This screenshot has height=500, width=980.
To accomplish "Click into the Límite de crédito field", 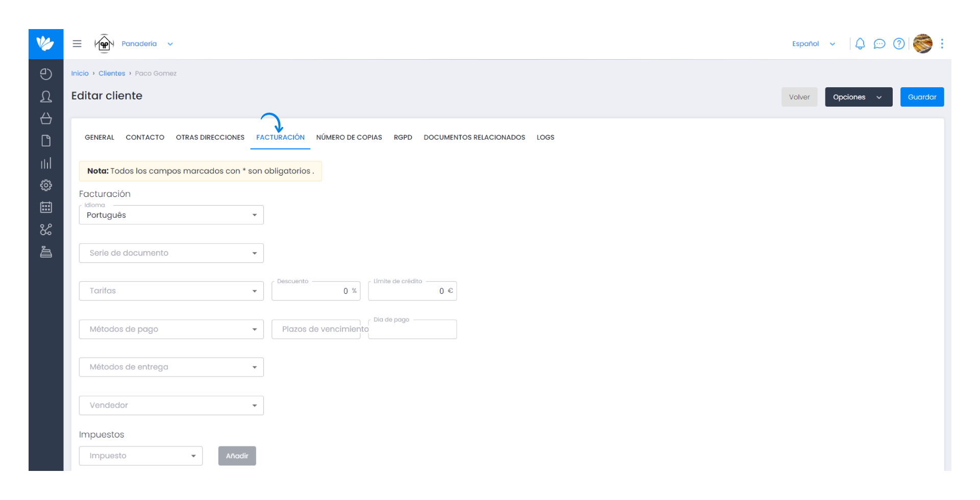I will (412, 291).
